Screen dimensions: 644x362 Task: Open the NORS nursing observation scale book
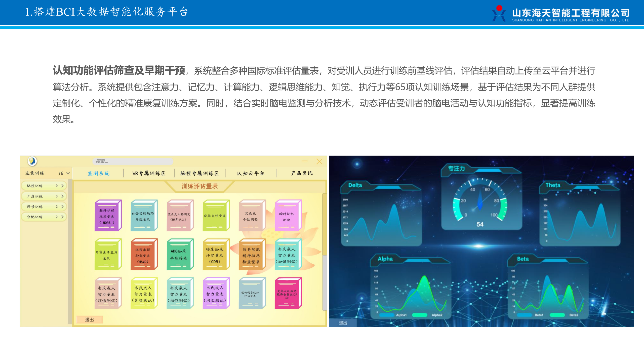107,216
